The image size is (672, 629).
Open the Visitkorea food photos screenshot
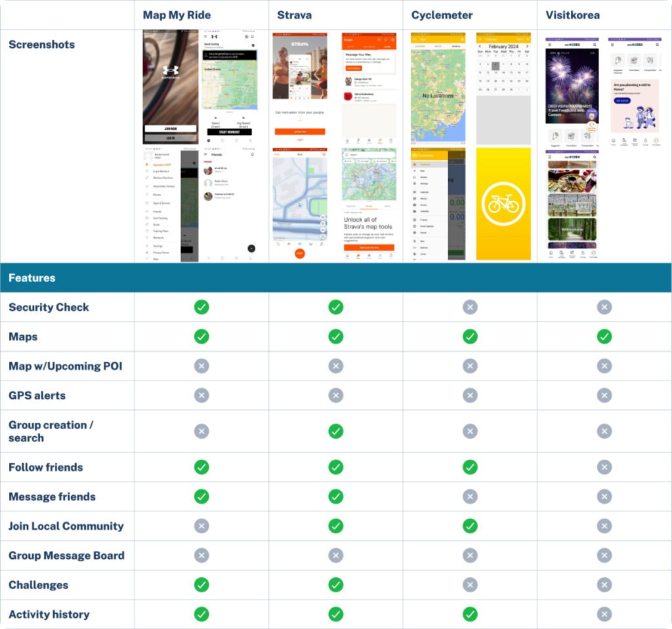tap(572, 205)
